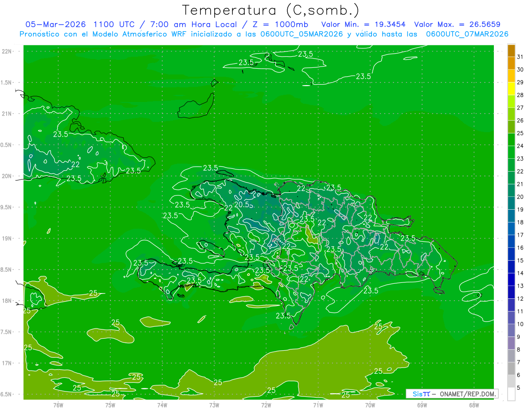Click the colorbar value label '19'

tap(520, 209)
